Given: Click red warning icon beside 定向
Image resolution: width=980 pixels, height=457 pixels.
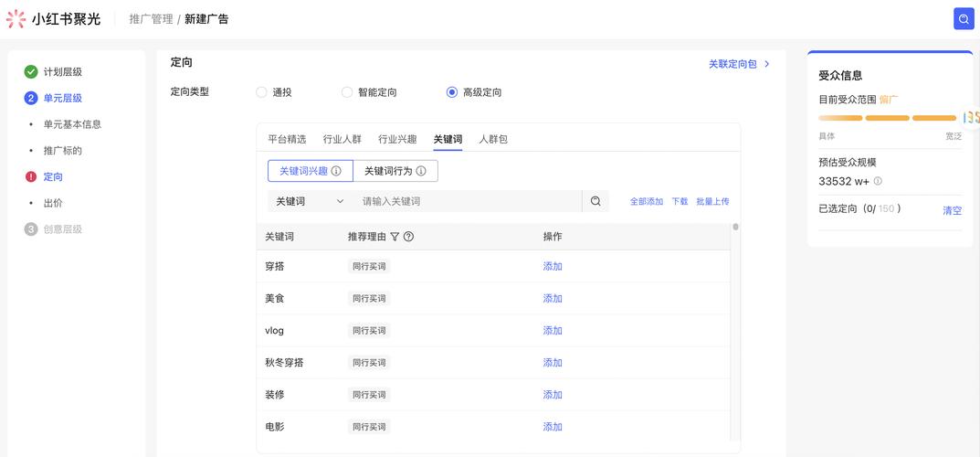Looking at the screenshot, I should (x=31, y=177).
